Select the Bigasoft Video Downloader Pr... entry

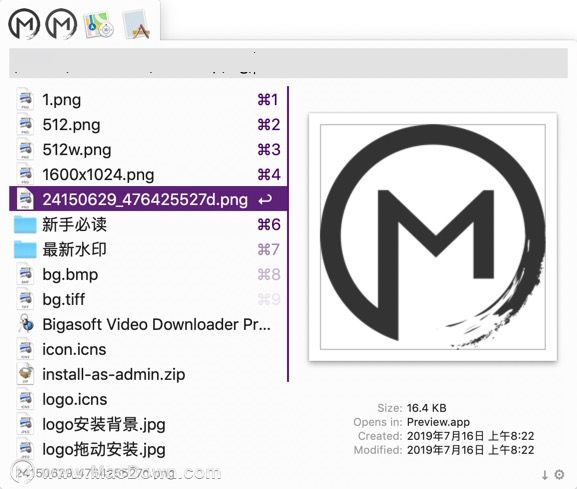(148, 325)
